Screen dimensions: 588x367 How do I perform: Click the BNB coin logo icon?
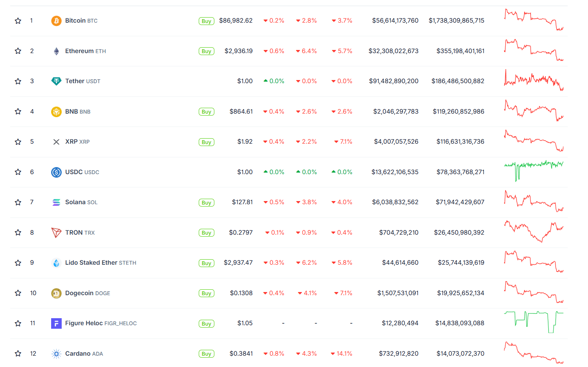(x=56, y=112)
